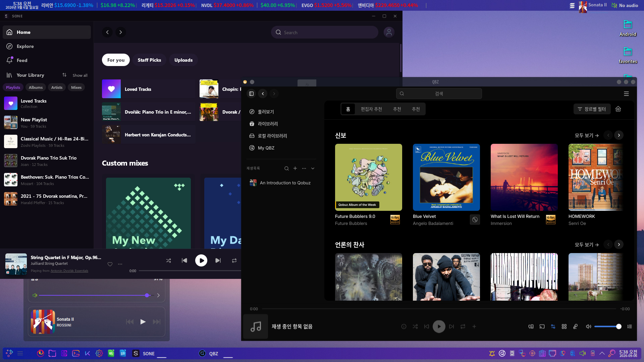Image resolution: width=644 pixels, height=362 pixels.
Task: Show next albums in 신보 carousel
Action: point(619,135)
